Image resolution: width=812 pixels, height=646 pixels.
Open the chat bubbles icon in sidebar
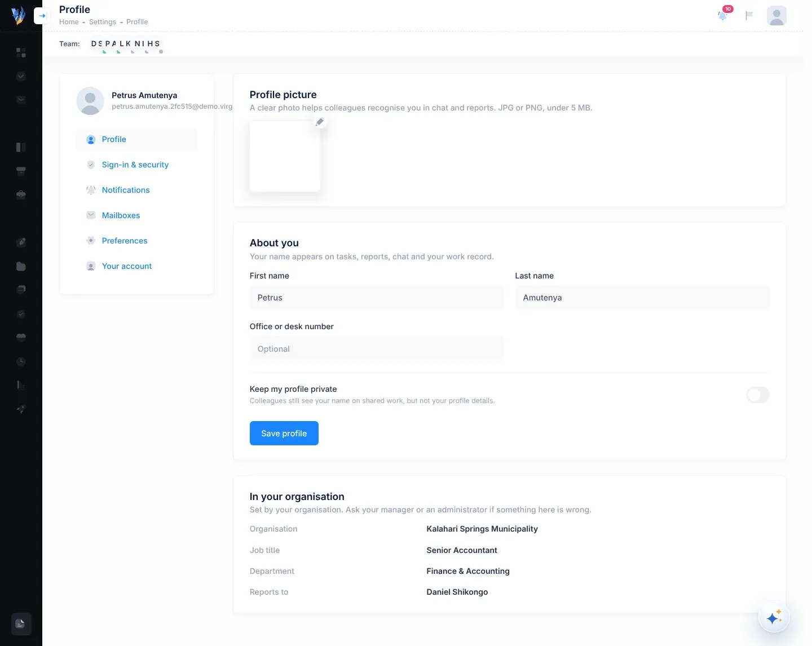[21, 289]
